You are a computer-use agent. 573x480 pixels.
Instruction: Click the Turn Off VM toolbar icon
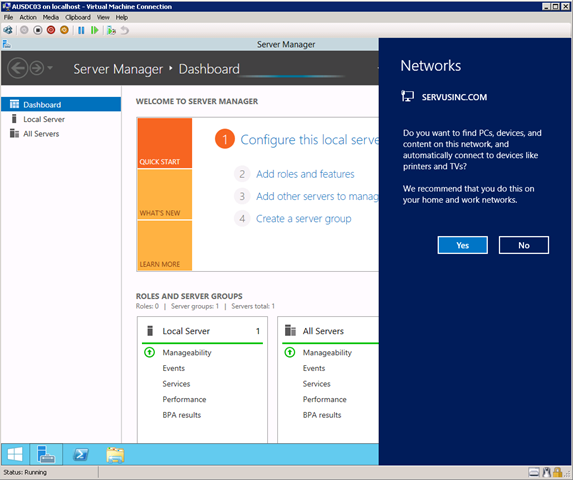point(38,30)
